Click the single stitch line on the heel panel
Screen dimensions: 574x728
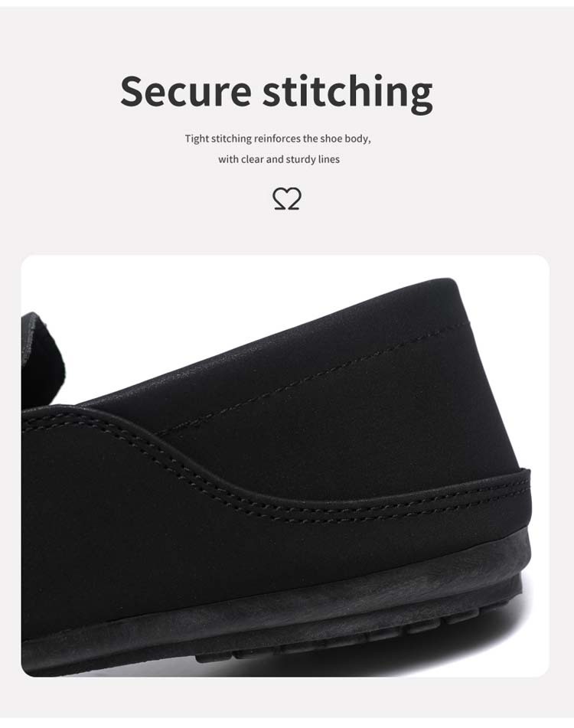coord(315,371)
